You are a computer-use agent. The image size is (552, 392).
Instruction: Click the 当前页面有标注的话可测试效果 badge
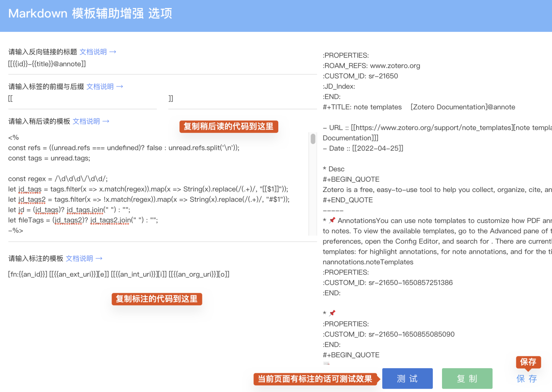point(314,379)
